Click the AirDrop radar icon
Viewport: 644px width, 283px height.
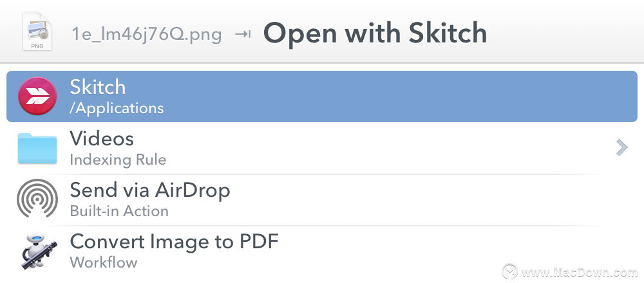[37, 199]
